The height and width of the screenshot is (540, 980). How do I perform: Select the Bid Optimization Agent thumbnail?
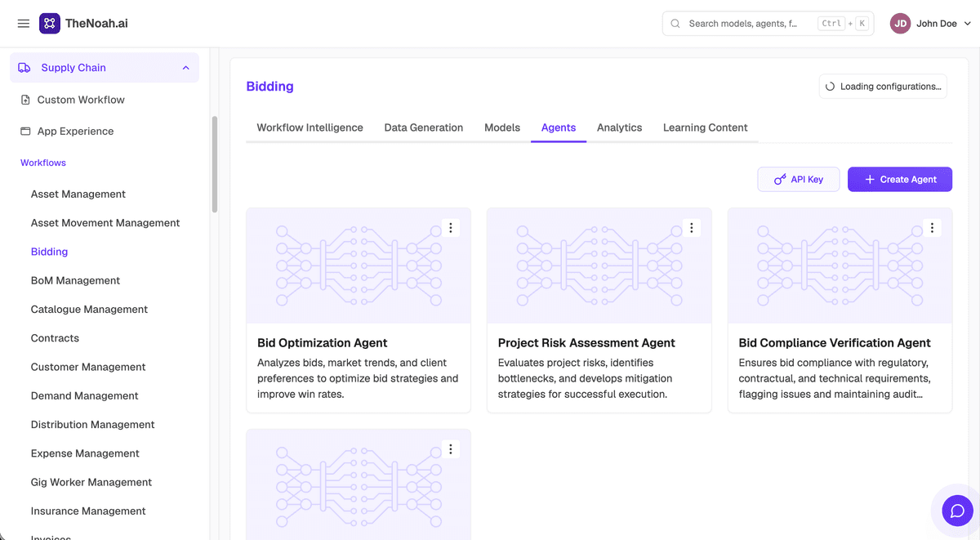click(x=359, y=266)
